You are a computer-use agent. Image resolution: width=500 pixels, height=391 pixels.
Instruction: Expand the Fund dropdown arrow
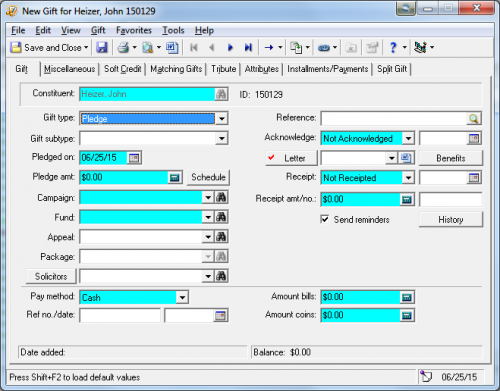[208, 217]
